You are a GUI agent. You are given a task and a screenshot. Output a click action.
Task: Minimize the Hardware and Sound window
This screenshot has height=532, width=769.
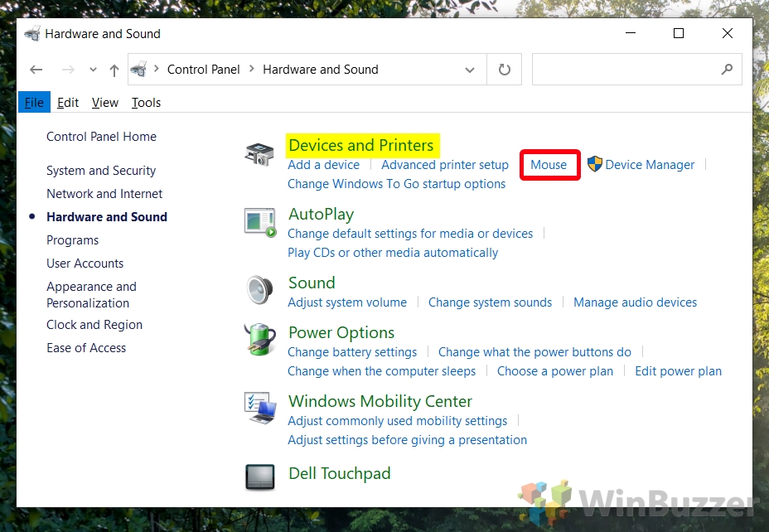click(x=631, y=33)
